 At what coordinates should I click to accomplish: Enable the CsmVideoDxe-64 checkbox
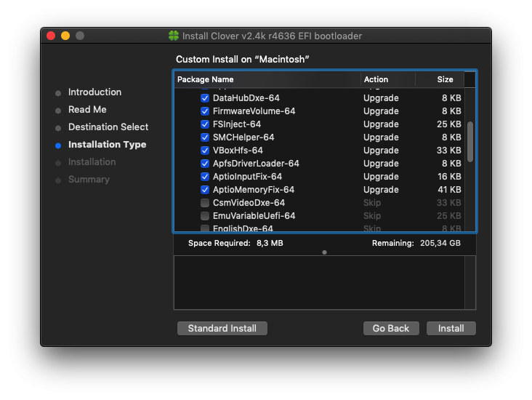[x=205, y=203]
